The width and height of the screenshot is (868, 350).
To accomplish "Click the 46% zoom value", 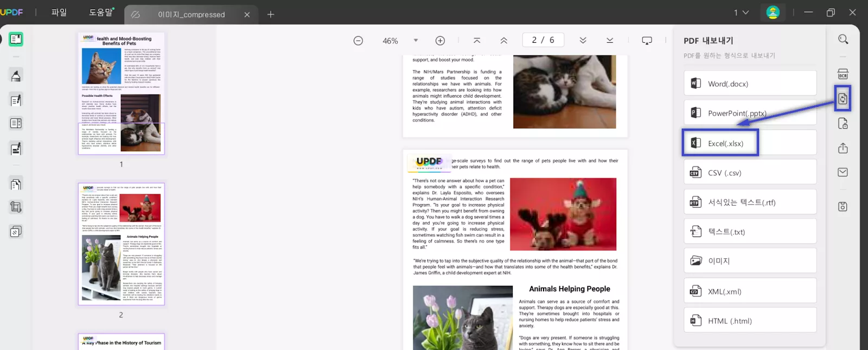I will [x=390, y=41].
